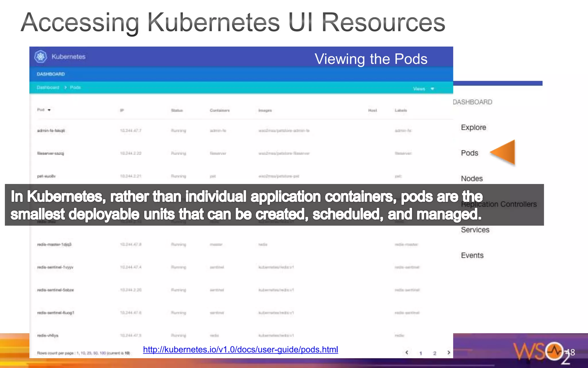Click the Host column header

coord(372,110)
